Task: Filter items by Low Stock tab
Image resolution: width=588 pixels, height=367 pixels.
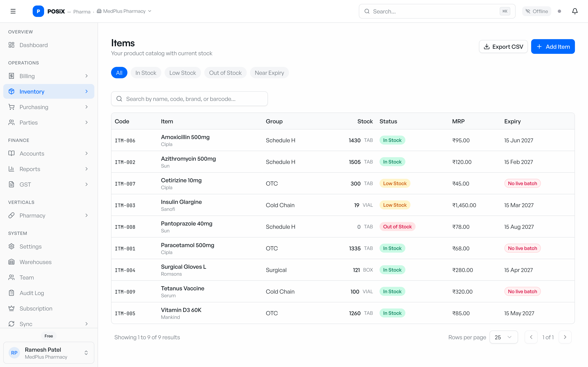Action: tap(183, 73)
